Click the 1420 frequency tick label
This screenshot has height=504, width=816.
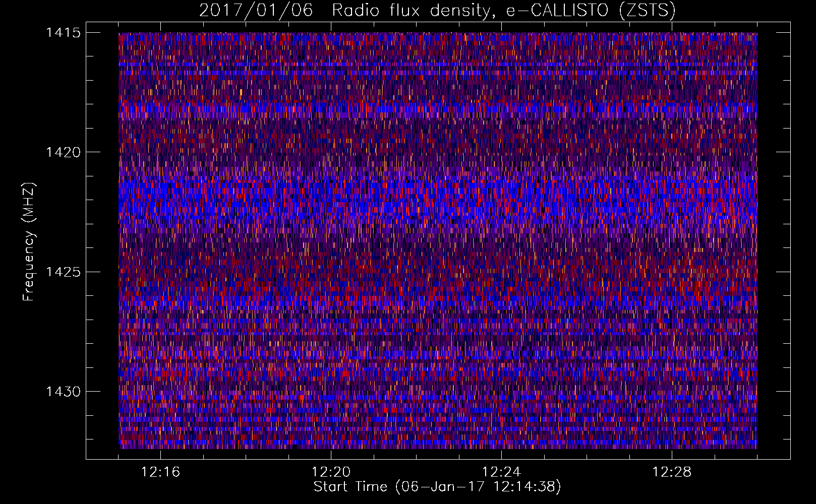click(63, 152)
